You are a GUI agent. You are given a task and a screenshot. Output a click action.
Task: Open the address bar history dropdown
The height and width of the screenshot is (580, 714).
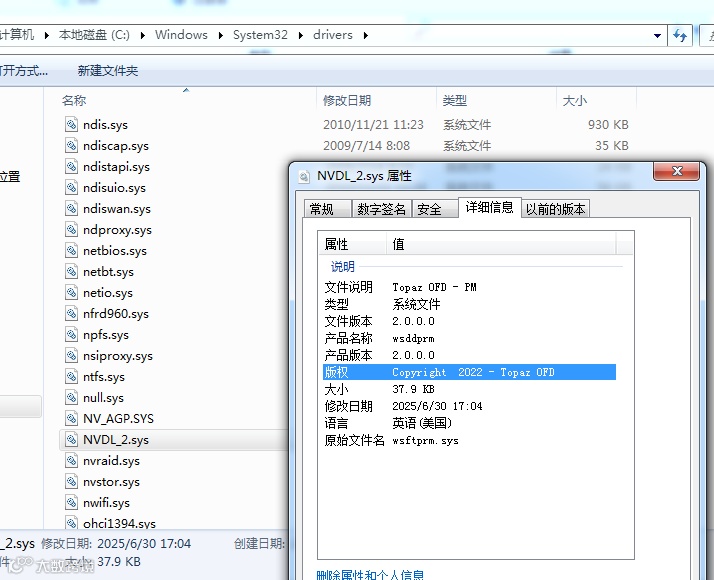click(657, 36)
